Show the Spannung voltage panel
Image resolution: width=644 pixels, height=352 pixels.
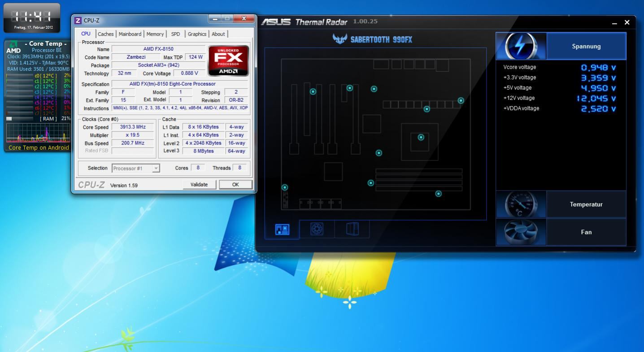(586, 46)
